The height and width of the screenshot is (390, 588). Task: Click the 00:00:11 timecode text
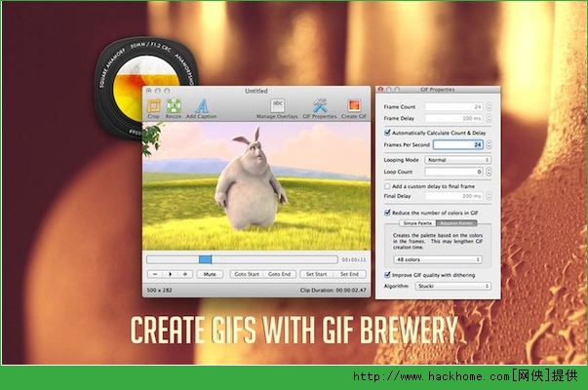[x=354, y=259]
